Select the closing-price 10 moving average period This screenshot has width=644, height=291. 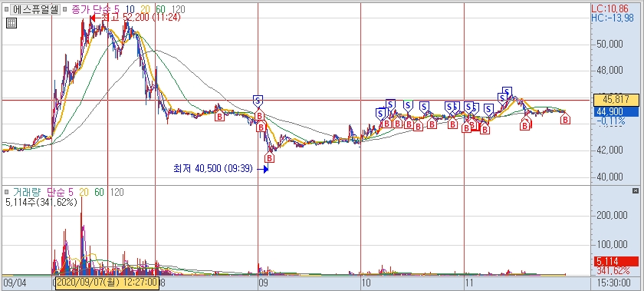(131, 8)
